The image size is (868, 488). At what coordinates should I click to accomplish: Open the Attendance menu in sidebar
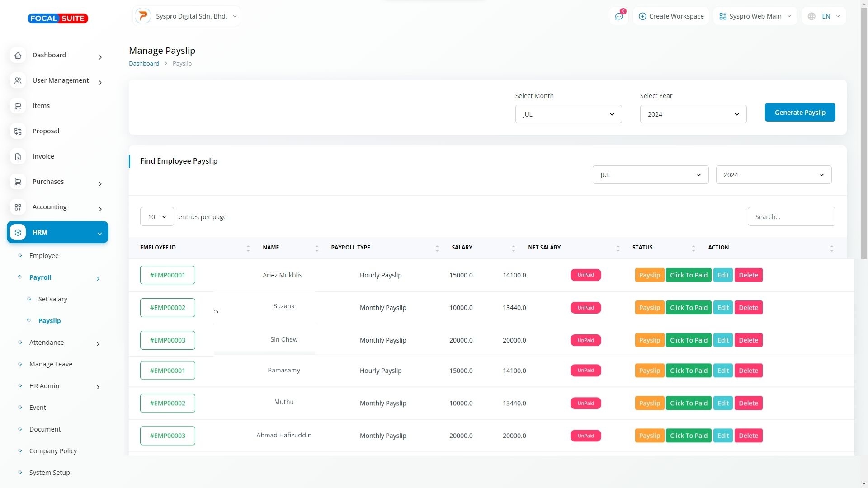click(47, 343)
